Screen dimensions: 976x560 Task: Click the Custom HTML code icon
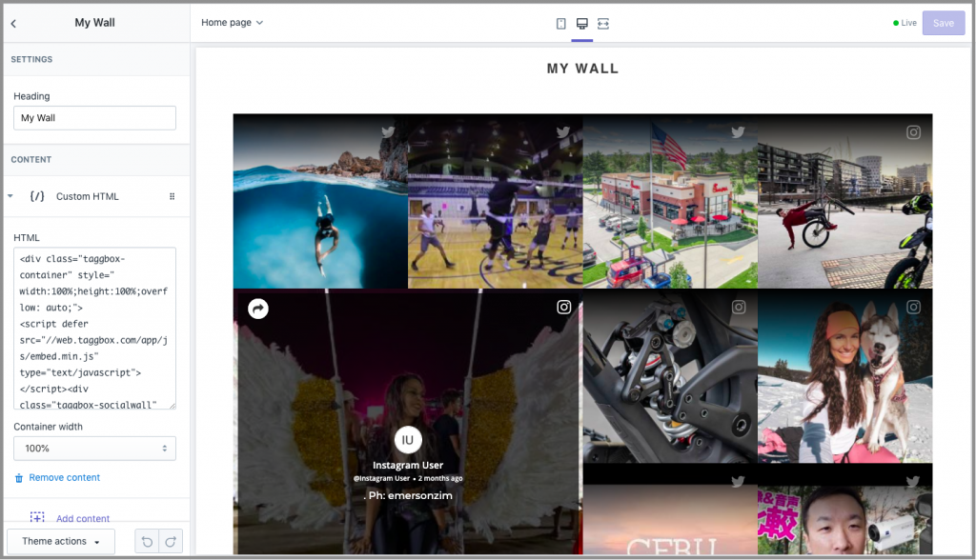point(37,196)
